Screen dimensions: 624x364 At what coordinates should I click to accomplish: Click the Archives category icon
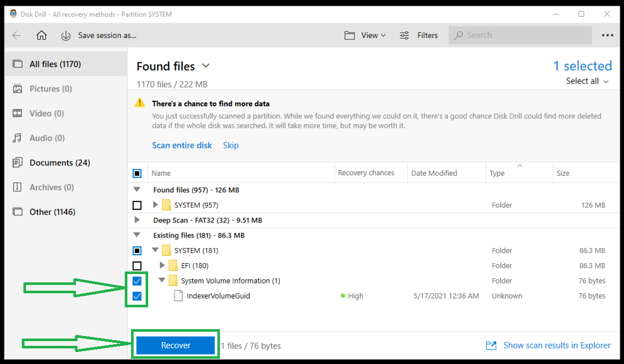coord(18,187)
